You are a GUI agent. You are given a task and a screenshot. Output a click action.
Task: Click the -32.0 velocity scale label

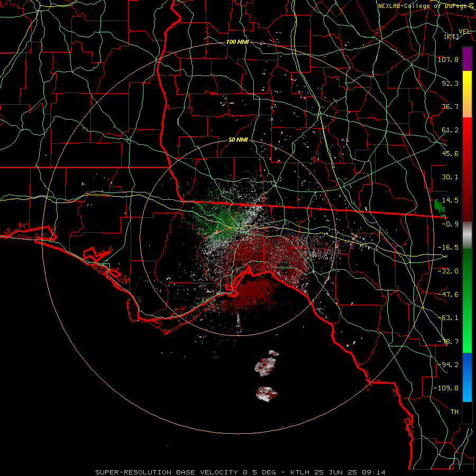[x=448, y=271]
